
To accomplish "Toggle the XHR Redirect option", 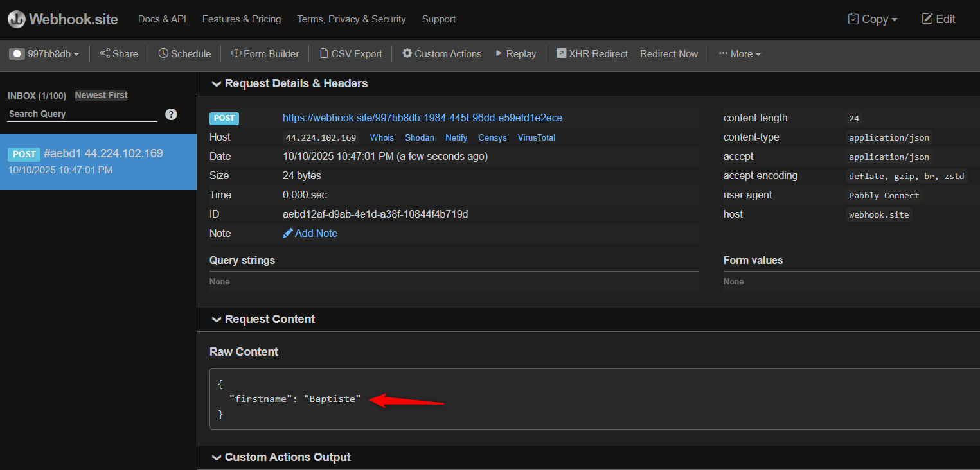I will click(x=592, y=54).
